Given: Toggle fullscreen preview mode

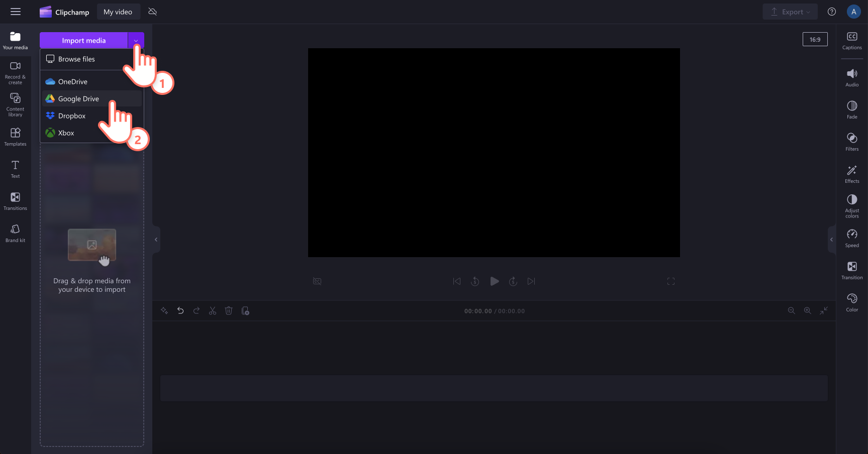Looking at the screenshot, I should pyautogui.click(x=671, y=281).
